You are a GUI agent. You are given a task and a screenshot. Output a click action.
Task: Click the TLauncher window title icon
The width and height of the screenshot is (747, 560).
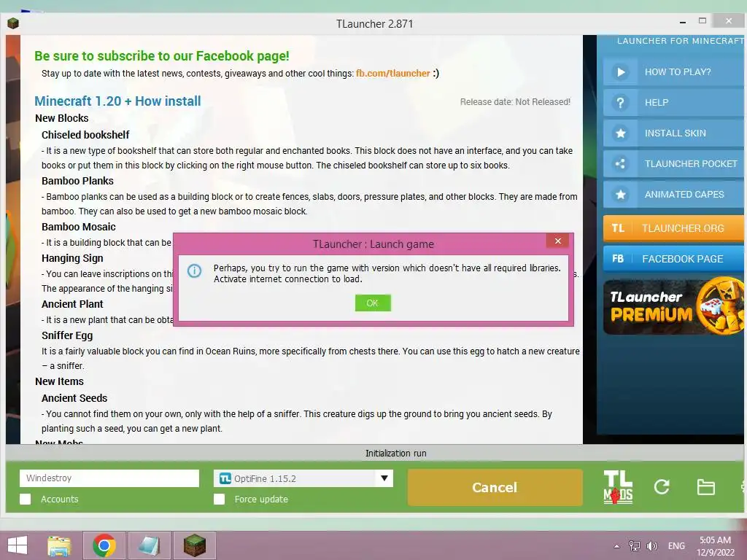pos(13,23)
